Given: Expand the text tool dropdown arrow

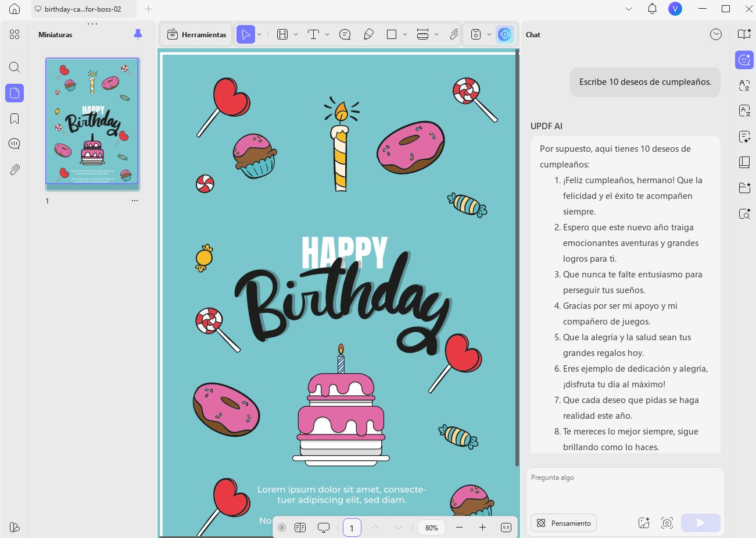Looking at the screenshot, I should pyautogui.click(x=327, y=35).
